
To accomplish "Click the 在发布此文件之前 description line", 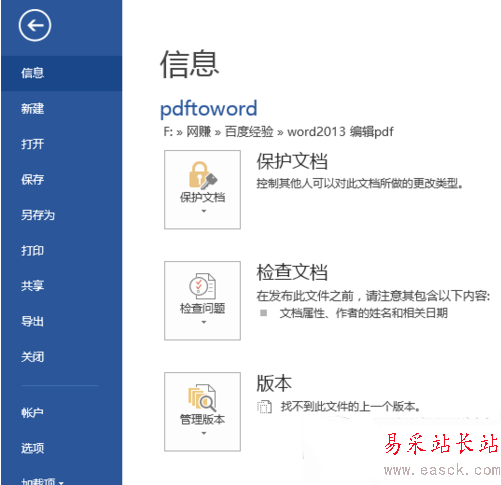I will [373, 296].
